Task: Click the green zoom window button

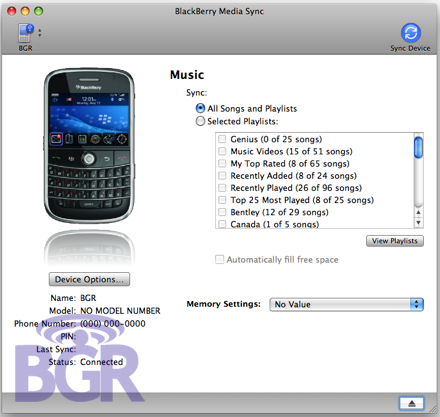Action: pos(39,11)
